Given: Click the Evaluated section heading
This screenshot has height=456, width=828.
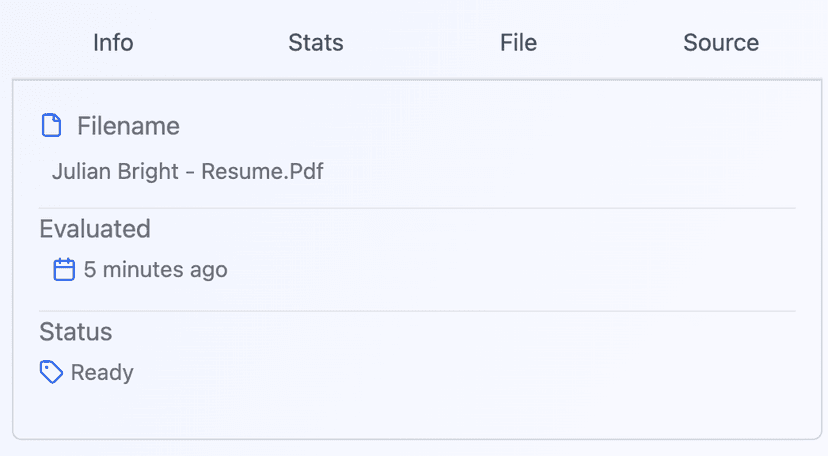Looking at the screenshot, I should pyautogui.click(x=95, y=229).
